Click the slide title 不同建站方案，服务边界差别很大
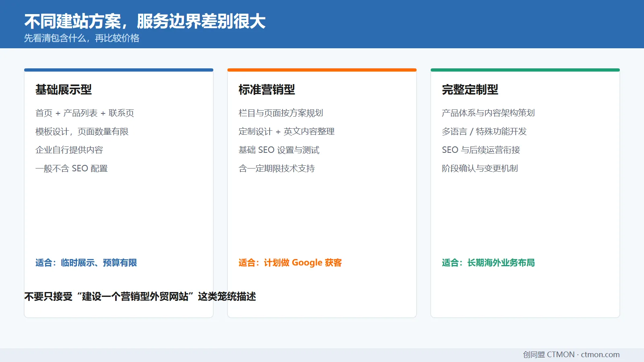 tap(145, 21)
